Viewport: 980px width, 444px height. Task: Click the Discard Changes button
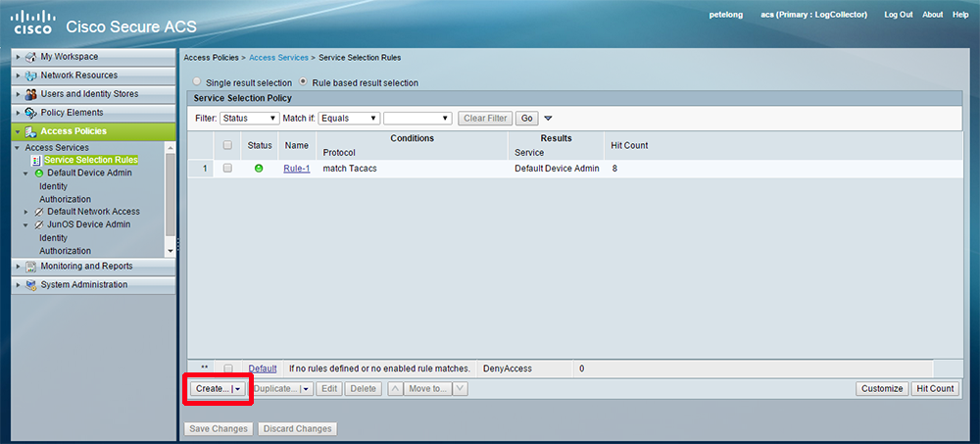click(298, 429)
